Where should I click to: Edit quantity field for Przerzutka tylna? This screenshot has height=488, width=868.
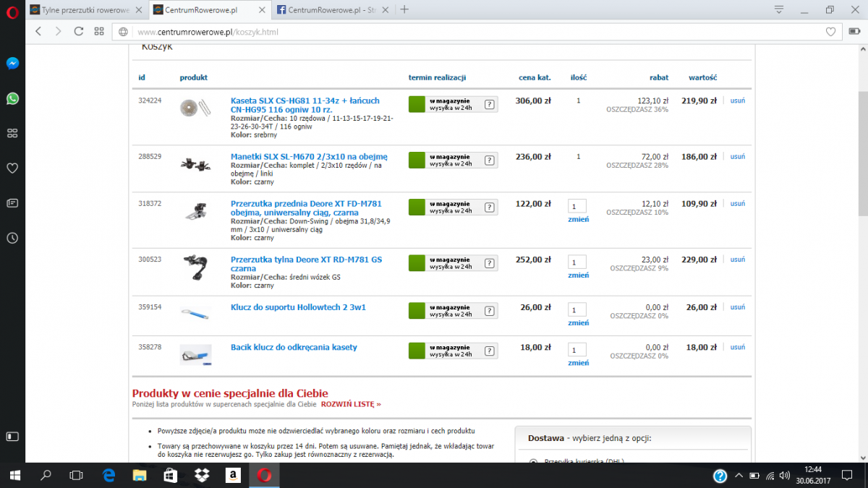tap(577, 262)
